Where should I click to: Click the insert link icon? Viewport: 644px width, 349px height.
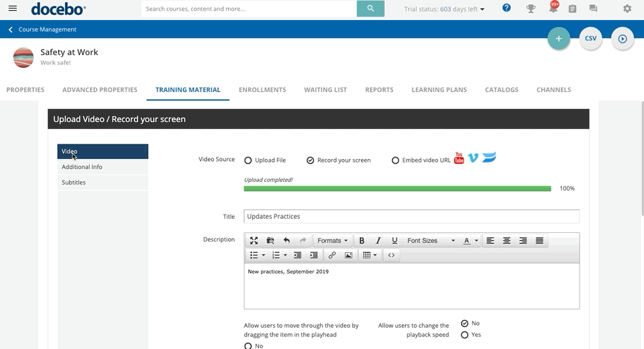[x=332, y=255]
